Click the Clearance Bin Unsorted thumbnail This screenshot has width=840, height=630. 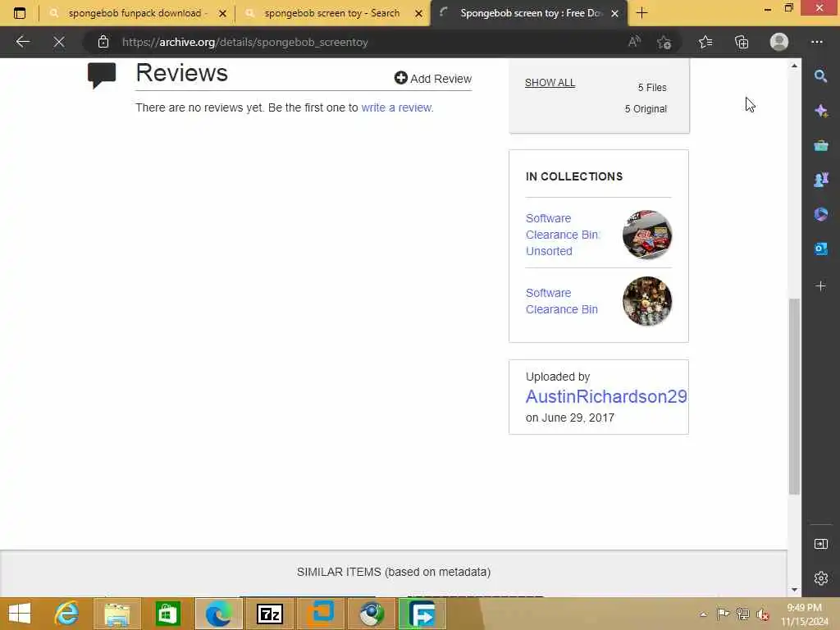[647, 235]
